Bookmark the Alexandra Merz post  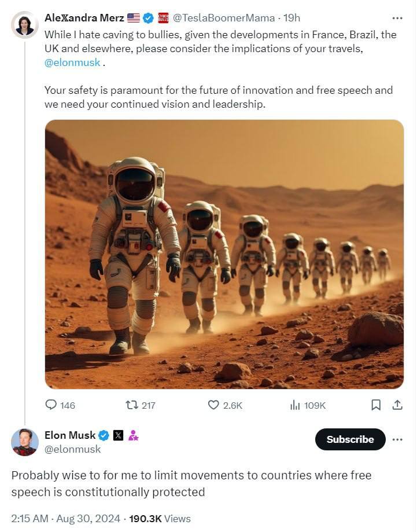point(376,405)
